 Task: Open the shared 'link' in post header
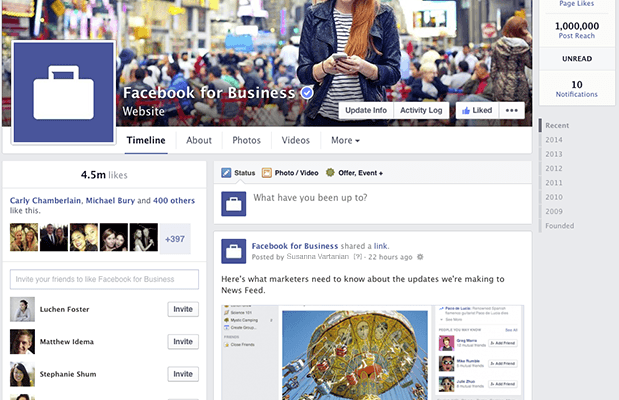(x=381, y=246)
